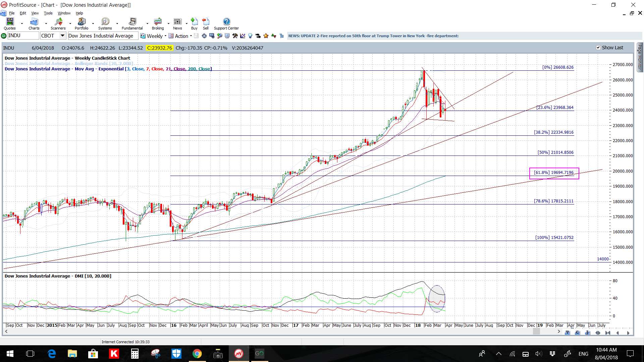Click the compress chart horizontally arrows icon

608,333
